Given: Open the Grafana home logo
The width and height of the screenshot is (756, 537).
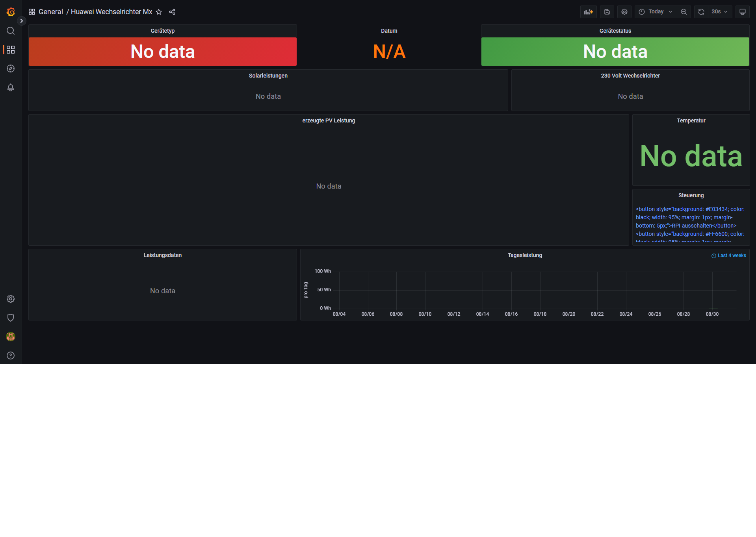Looking at the screenshot, I should point(11,12).
